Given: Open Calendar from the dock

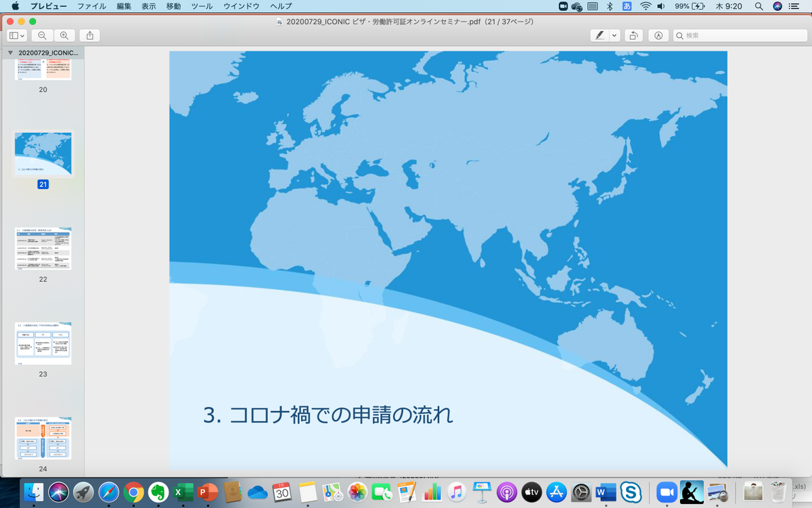Looking at the screenshot, I should (282, 492).
